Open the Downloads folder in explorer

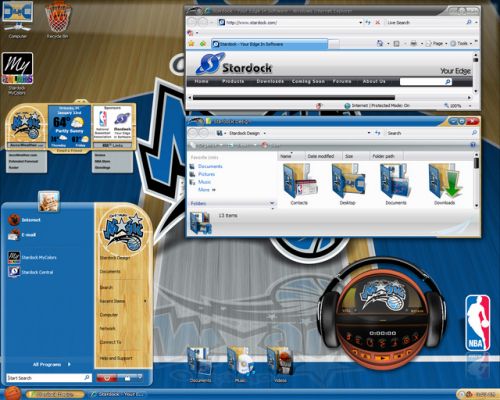[x=444, y=184]
